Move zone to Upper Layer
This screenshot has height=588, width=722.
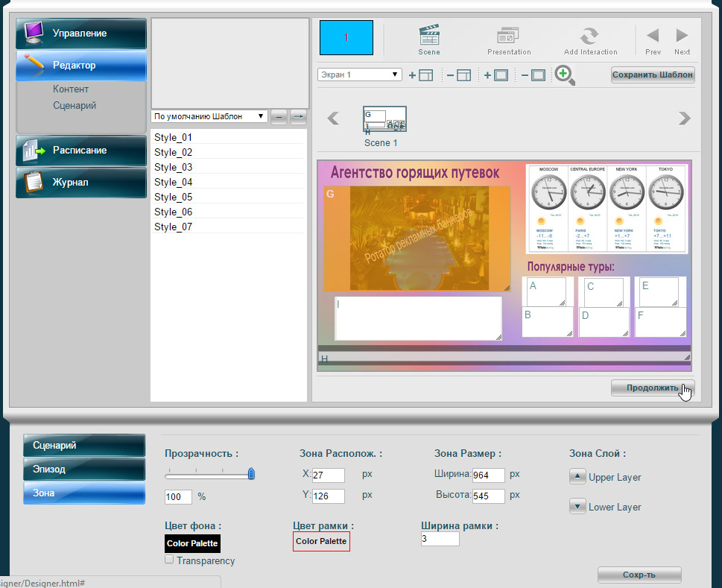point(577,477)
